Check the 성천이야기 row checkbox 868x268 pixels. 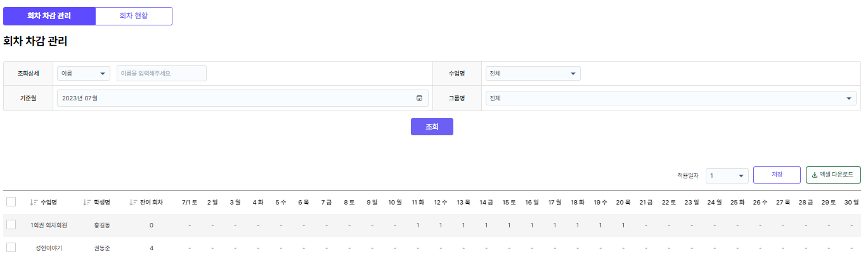(x=11, y=248)
